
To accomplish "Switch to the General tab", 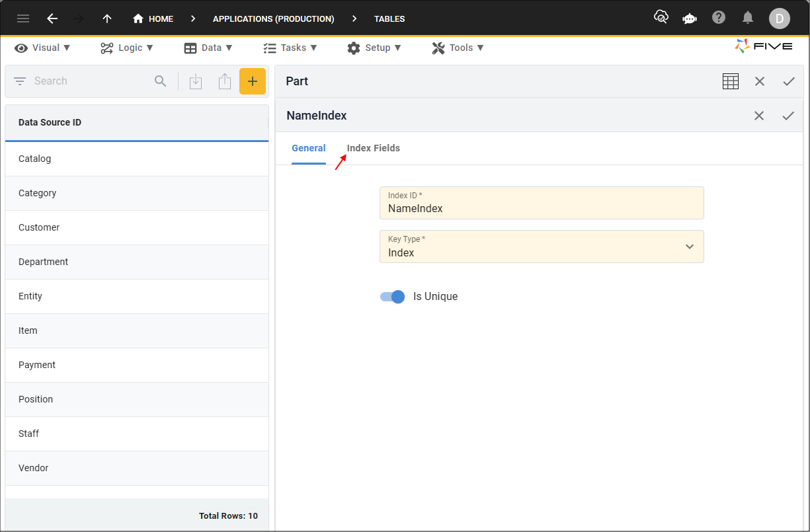I will [309, 148].
